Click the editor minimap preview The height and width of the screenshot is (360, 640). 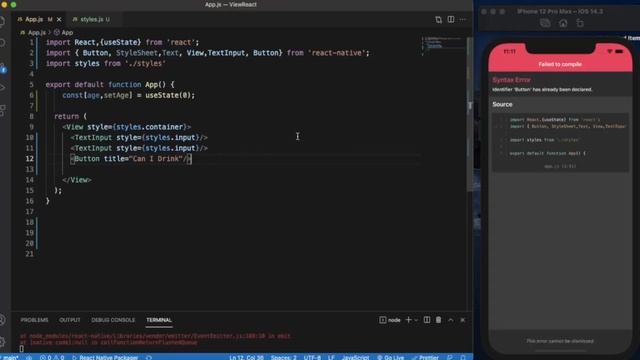tap(442, 46)
